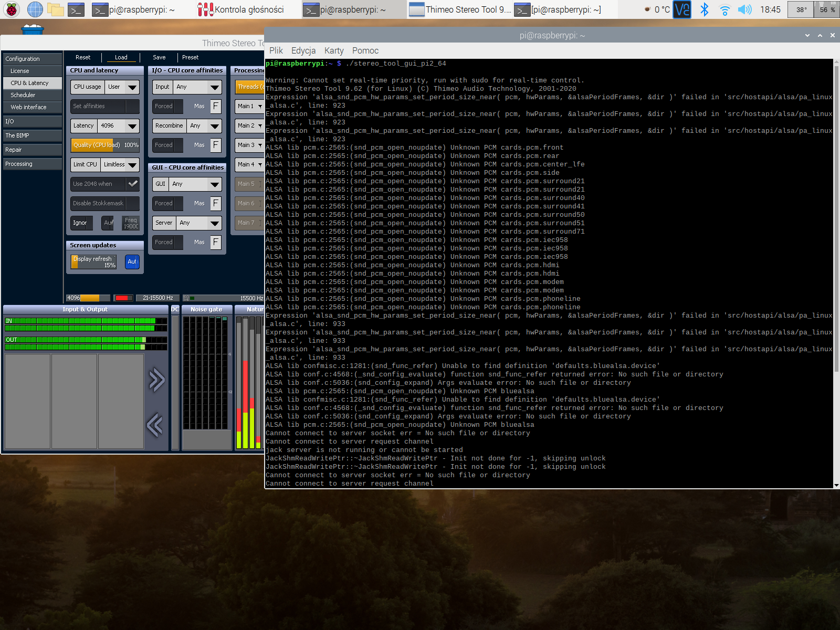Image resolution: width=840 pixels, height=630 pixels.
Task: Open Main 1 thread dropdown
Action: (249, 106)
